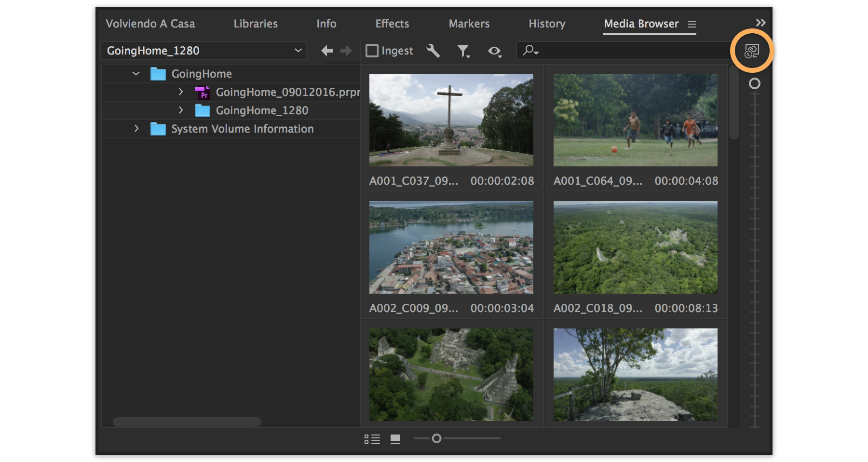Click the duration 00:00:02:08
The image size is (868, 462).
click(x=502, y=181)
